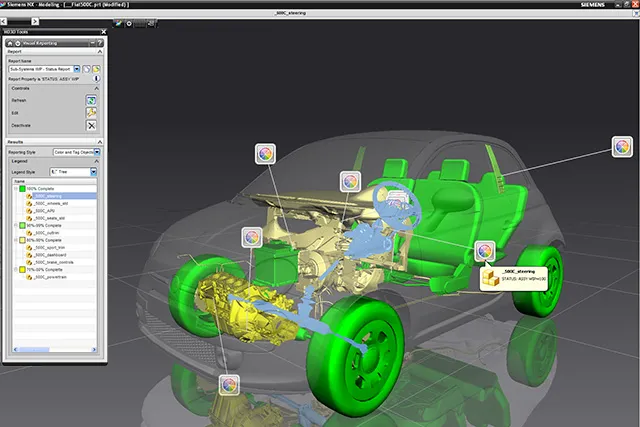Click the color tag above the engine bay

pyautogui.click(x=265, y=154)
